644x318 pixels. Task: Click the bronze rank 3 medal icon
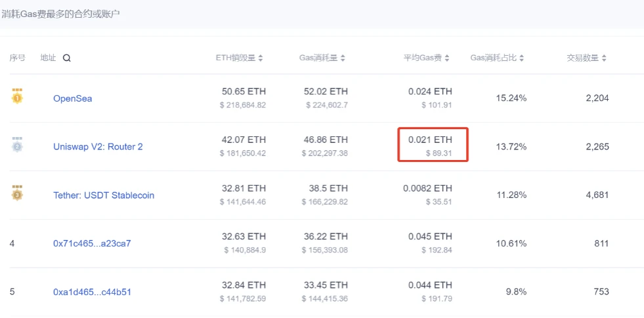coord(17,193)
